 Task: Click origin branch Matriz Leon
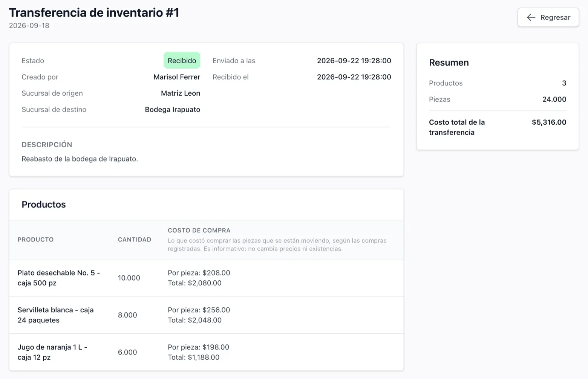pyautogui.click(x=181, y=93)
